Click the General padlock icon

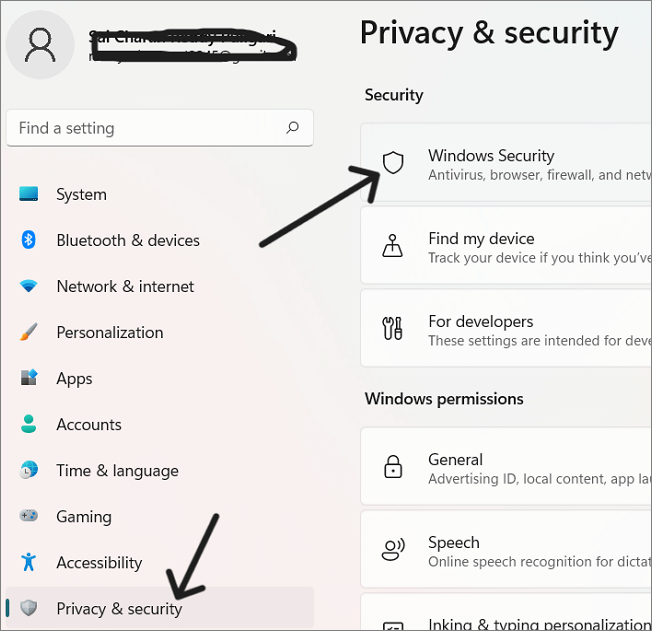coord(393,467)
